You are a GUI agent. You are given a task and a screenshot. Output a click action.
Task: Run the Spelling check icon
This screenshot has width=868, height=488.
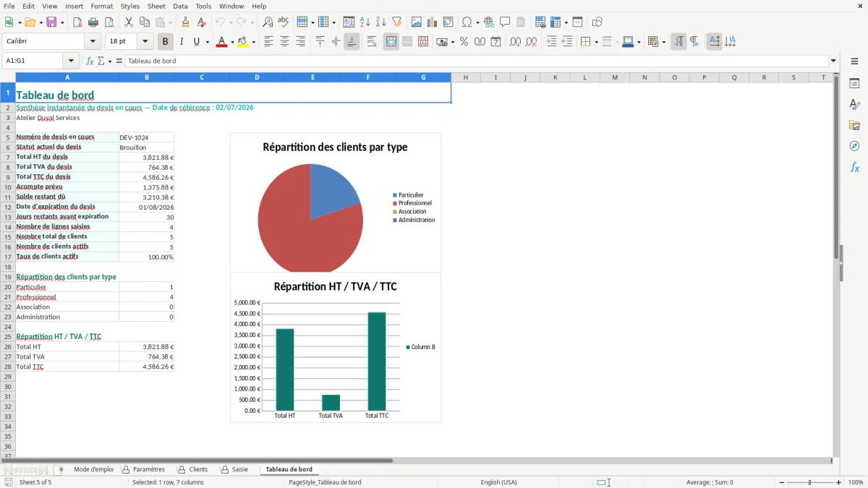pyautogui.click(x=284, y=22)
